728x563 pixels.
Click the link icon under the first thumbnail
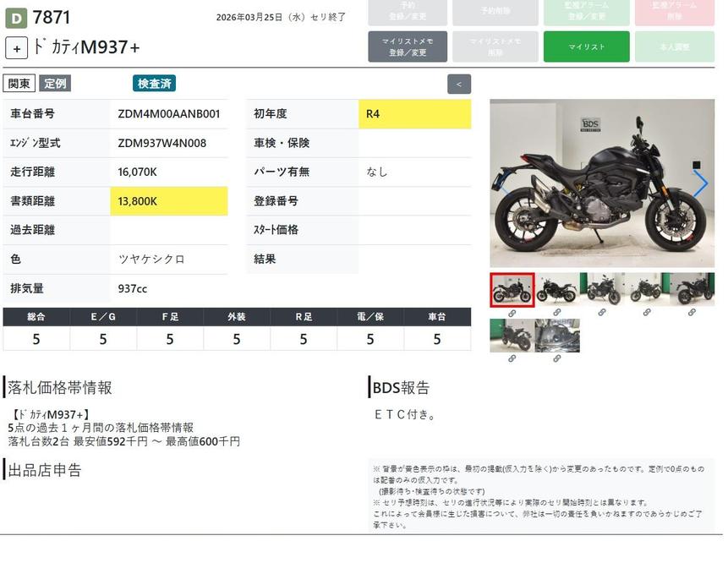point(512,313)
